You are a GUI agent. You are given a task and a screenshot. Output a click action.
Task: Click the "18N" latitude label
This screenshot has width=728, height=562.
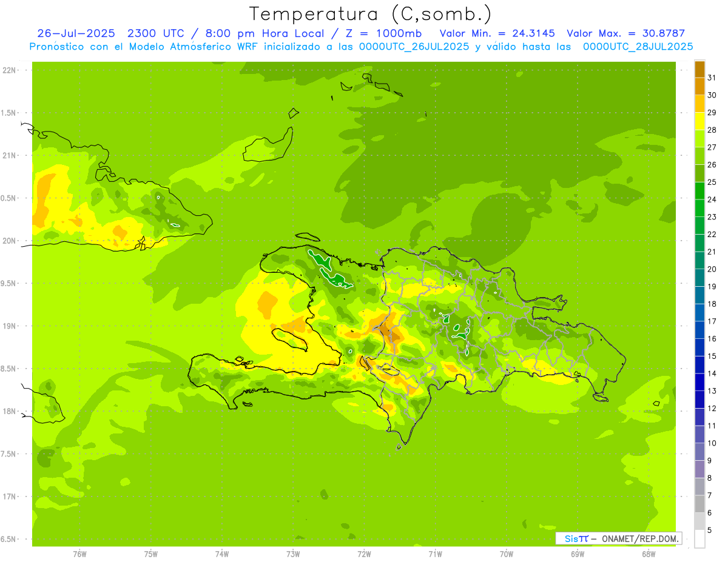pos(8,411)
